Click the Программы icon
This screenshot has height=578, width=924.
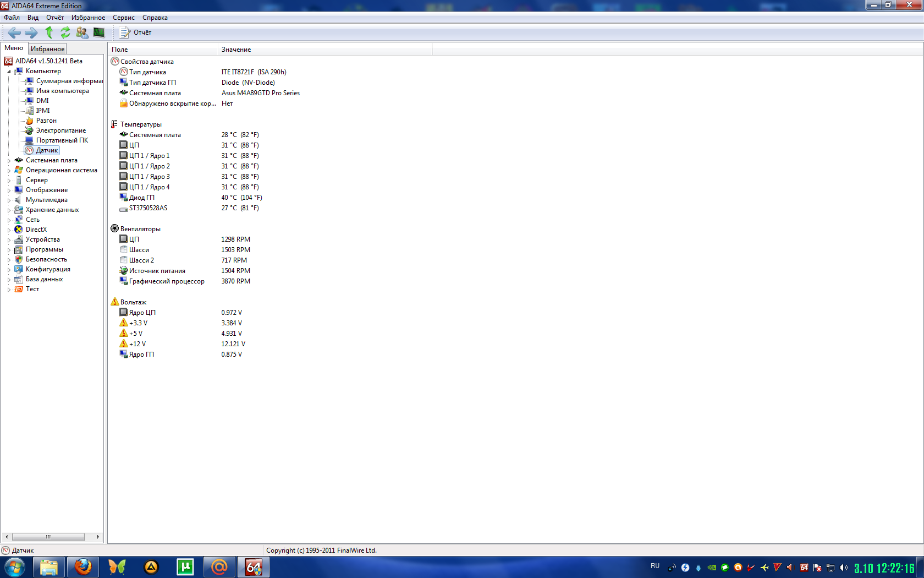(x=19, y=249)
